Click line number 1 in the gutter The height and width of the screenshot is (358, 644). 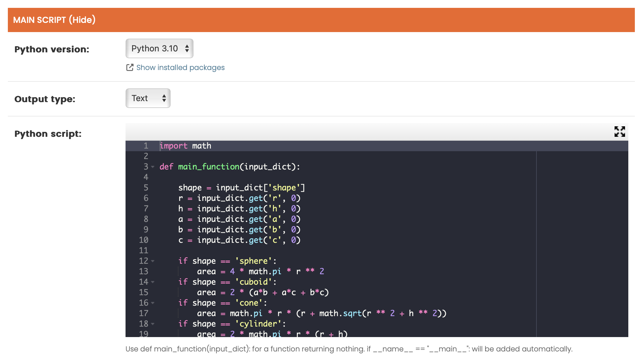point(146,146)
